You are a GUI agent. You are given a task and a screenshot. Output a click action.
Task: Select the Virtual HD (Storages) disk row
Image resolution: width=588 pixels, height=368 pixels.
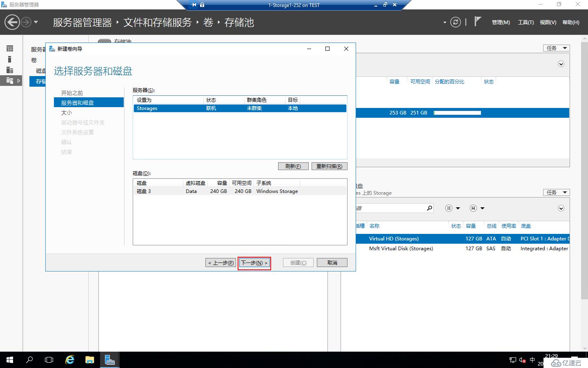[x=463, y=238]
